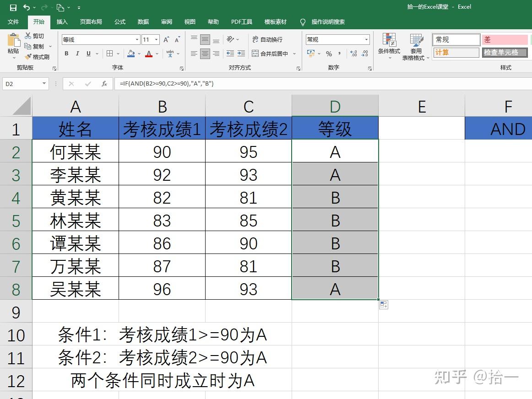
Task: Decrease indent icon
Action: click(x=230, y=54)
